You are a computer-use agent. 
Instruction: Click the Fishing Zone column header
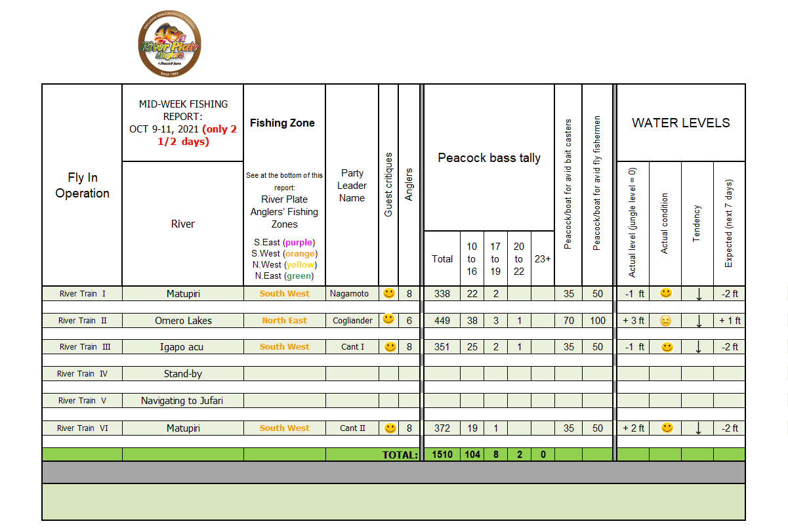[x=282, y=123]
